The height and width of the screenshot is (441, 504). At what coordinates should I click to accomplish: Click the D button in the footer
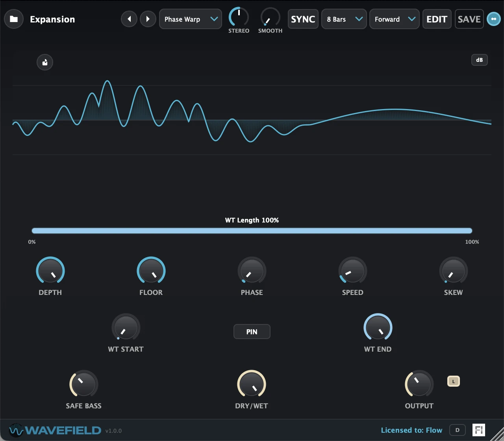click(457, 430)
